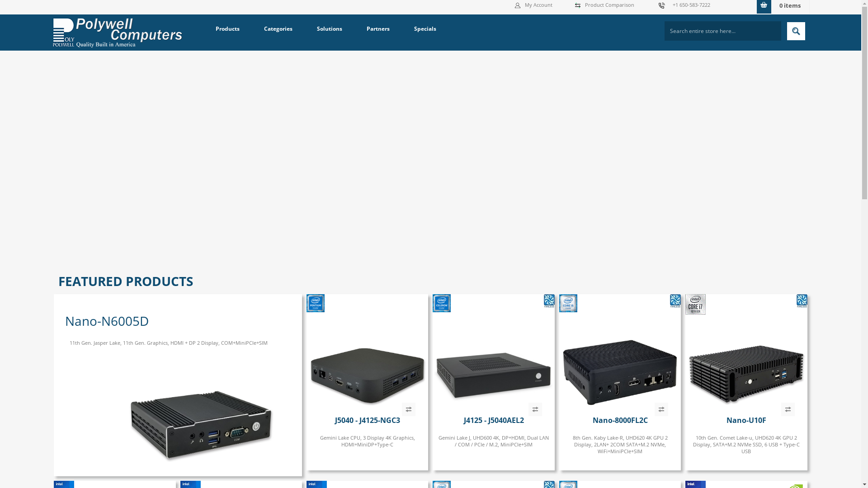Screen dimensions: 868x488
Task: Add Nano-8000FL2C to compare
Action: coord(661,409)
